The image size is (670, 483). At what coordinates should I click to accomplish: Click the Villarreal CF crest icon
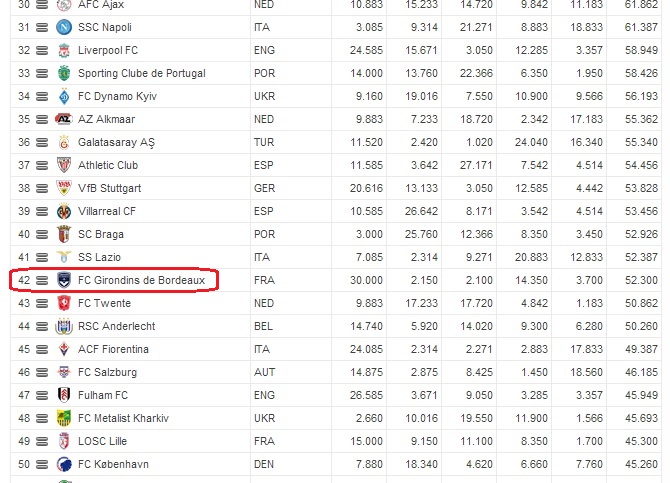coord(64,212)
